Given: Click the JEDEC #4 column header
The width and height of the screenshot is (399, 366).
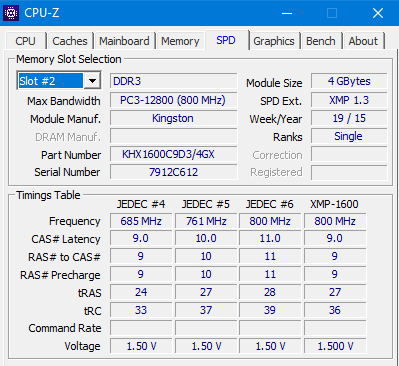Looking at the screenshot, I should point(141,204).
